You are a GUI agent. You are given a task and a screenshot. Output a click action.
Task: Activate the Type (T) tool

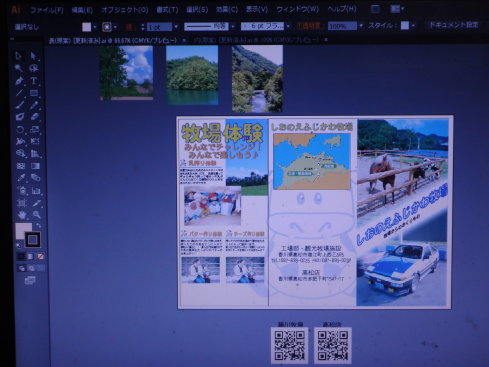(x=34, y=81)
